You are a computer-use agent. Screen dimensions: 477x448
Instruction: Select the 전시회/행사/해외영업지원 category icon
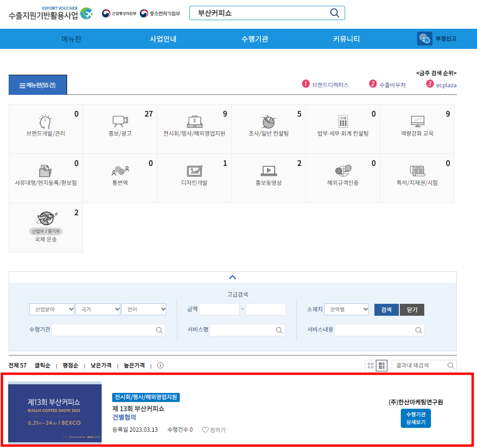tap(194, 122)
